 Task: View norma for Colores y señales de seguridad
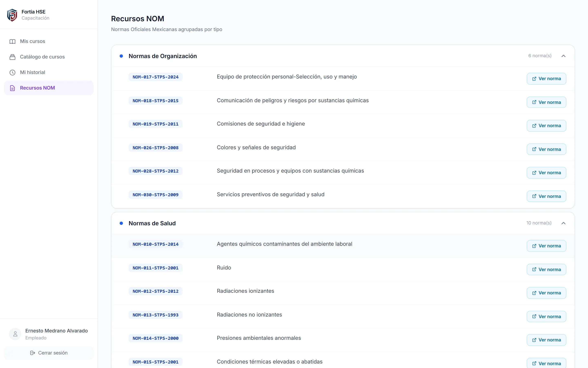pyautogui.click(x=546, y=149)
